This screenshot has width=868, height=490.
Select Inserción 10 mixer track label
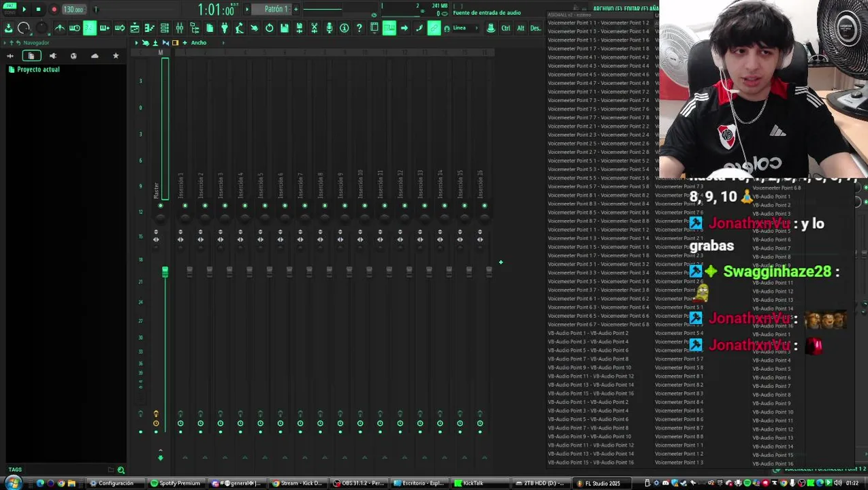point(360,184)
